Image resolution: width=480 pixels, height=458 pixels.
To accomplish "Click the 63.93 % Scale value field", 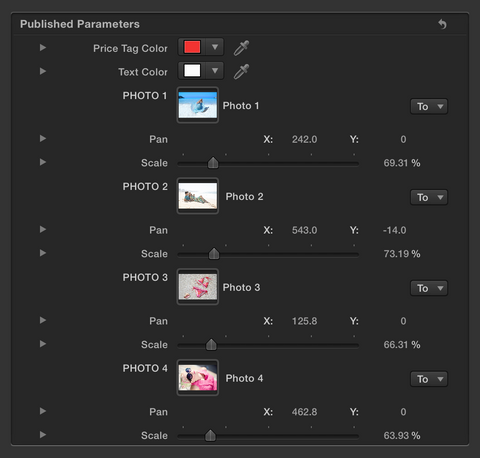I will (x=402, y=435).
